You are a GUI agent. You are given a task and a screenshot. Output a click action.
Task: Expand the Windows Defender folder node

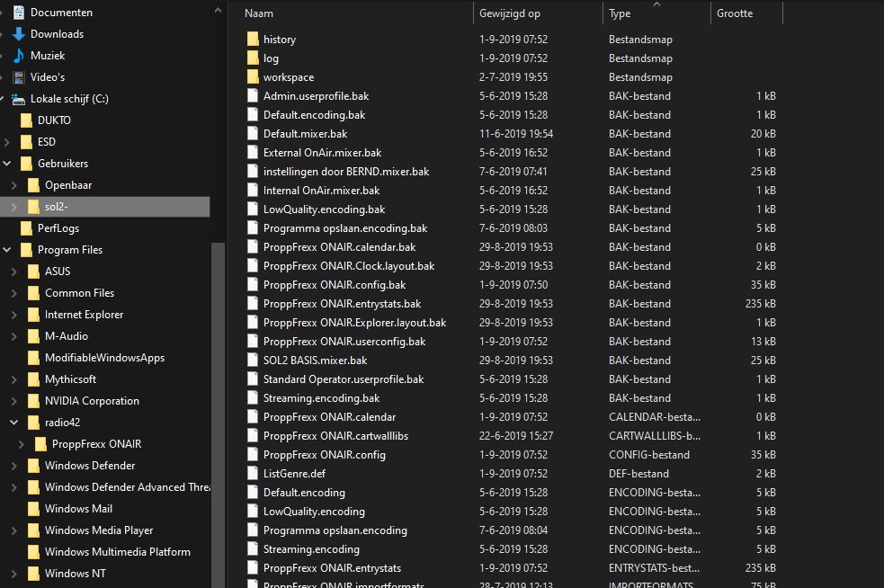14,466
